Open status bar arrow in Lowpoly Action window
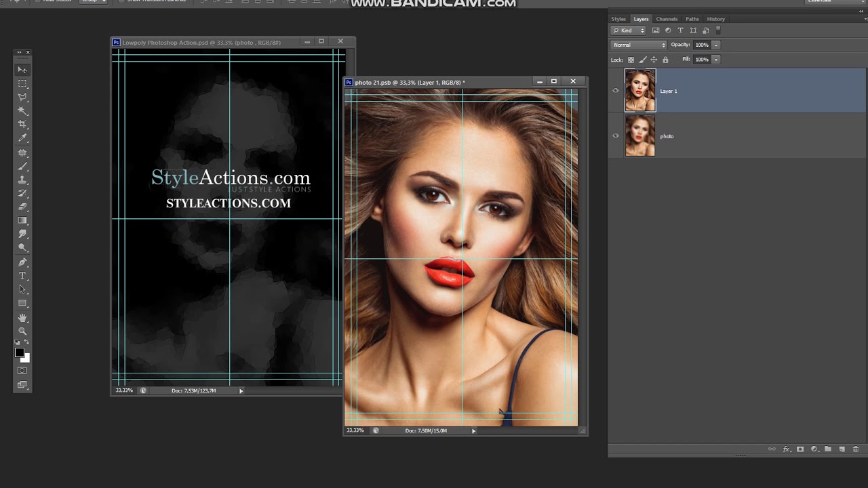The width and height of the screenshot is (868, 488). coord(241,391)
